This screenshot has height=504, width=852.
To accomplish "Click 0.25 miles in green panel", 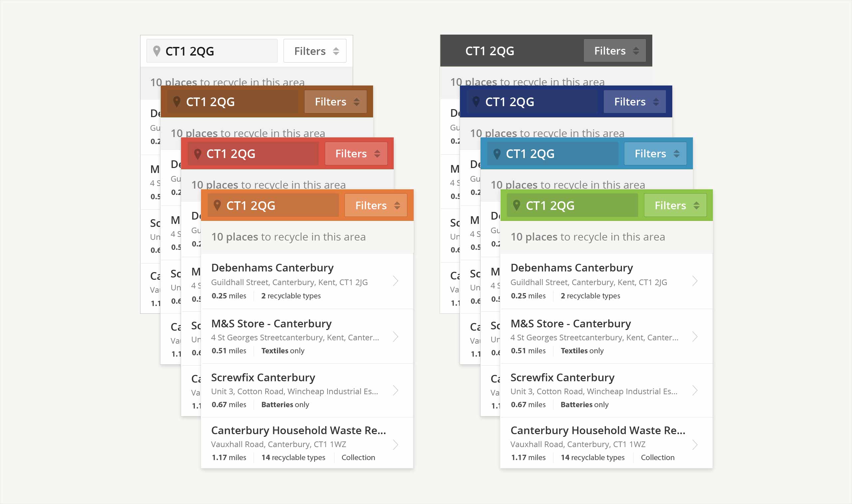I will pyautogui.click(x=528, y=296).
